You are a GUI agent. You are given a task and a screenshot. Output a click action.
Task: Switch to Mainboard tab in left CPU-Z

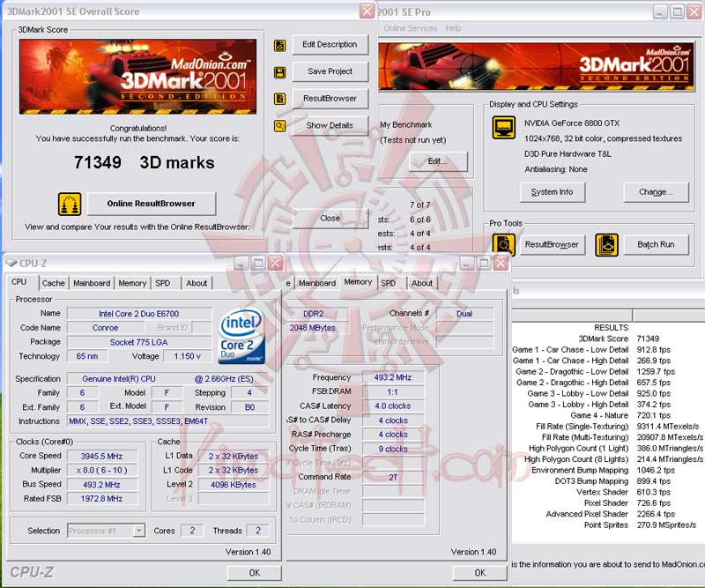(x=92, y=284)
